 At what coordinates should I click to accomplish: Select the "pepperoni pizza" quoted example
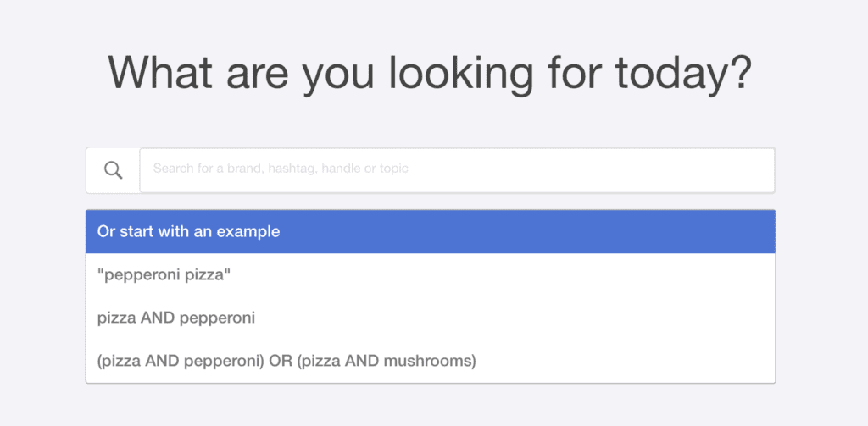(159, 274)
